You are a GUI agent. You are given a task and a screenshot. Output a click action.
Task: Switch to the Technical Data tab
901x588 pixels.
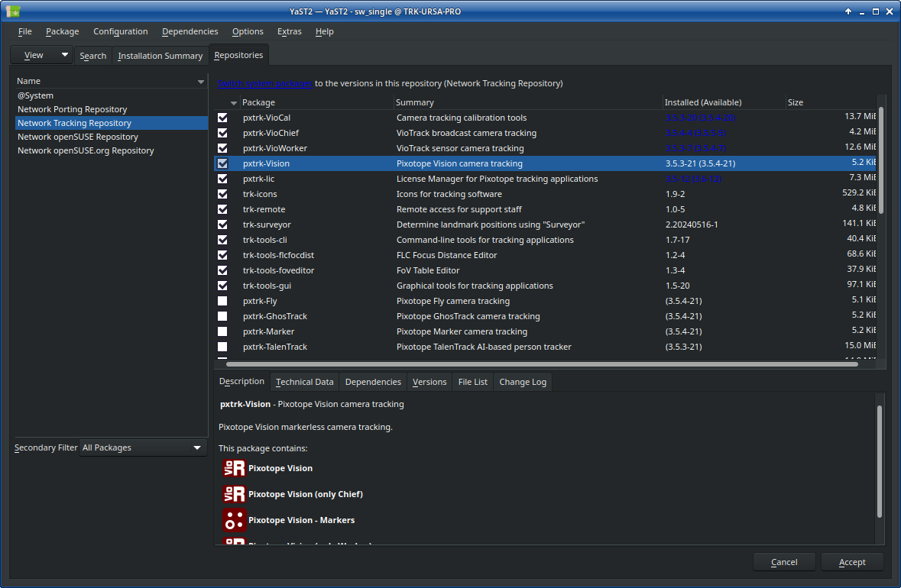[304, 382]
